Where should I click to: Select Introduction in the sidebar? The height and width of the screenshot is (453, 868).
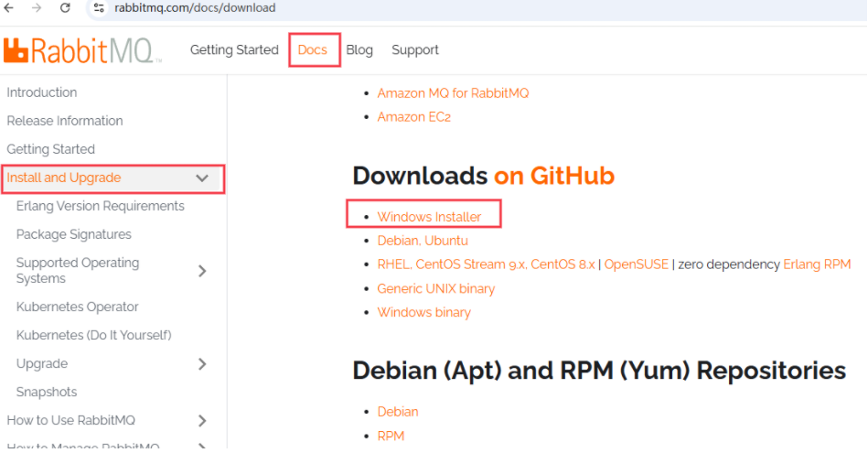pos(42,92)
